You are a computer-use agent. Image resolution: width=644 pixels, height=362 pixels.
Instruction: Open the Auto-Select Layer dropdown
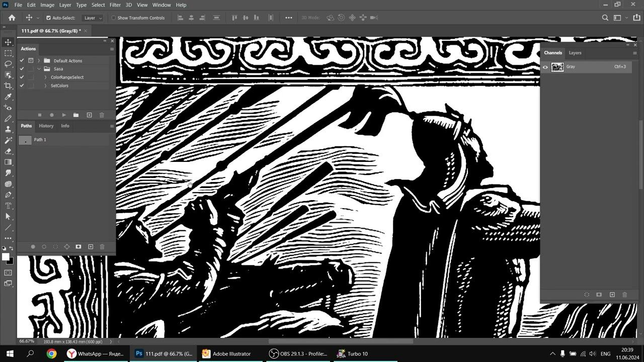click(x=93, y=18)
